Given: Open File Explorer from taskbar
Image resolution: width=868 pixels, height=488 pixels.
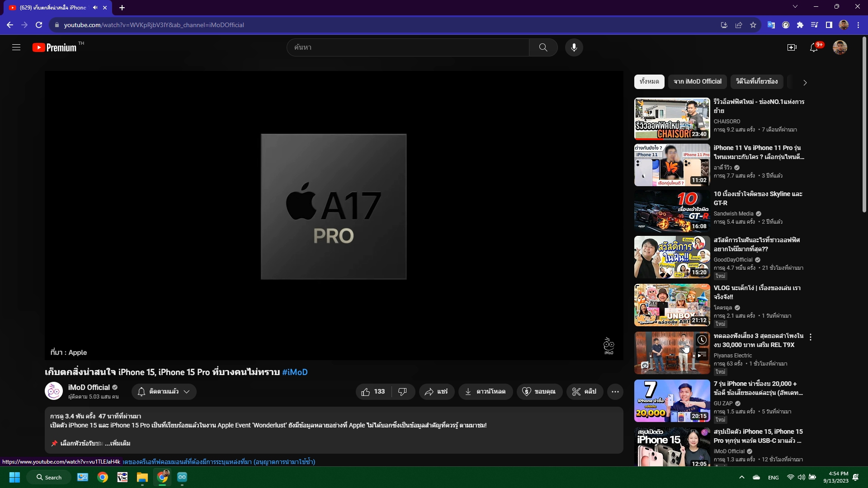Looking at the screenshot, I should tap(142, 477).
